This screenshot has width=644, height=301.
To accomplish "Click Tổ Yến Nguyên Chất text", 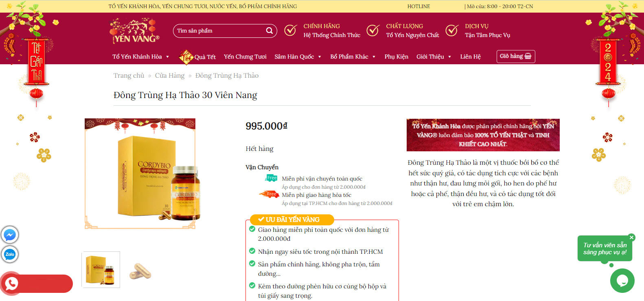I will pyautogui.click(x=412, y=35).
